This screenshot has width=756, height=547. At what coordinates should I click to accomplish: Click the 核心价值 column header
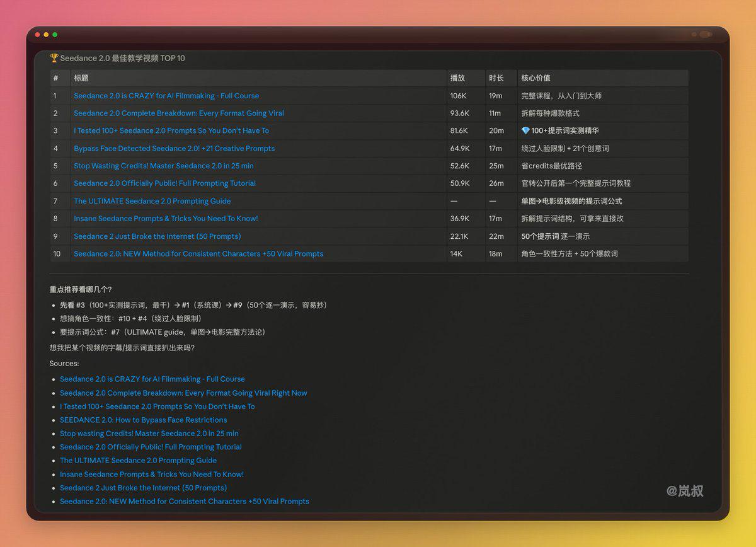(535, 78)
